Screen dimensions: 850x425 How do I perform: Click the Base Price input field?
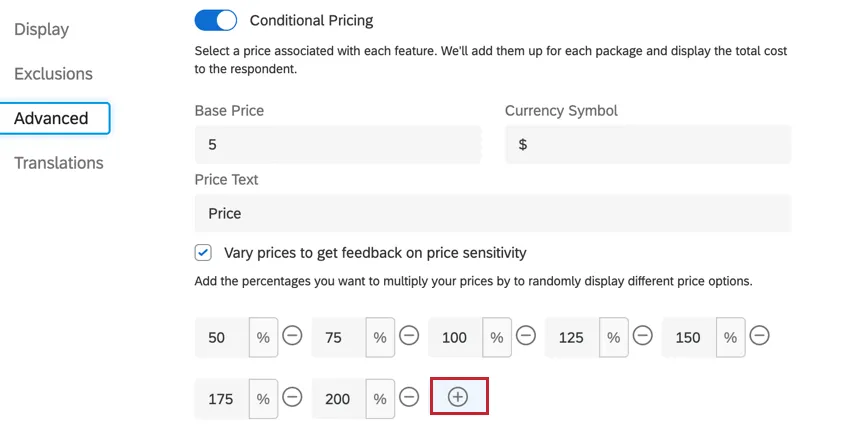coord(337,145)
